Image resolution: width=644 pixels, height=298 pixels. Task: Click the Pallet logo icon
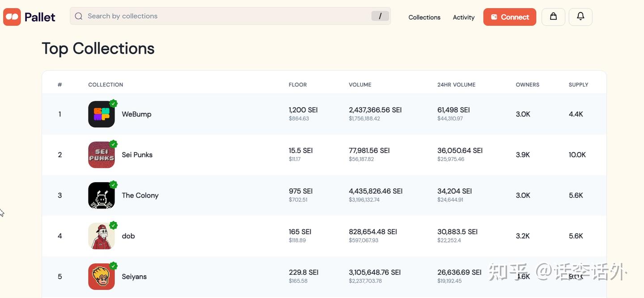point(12,17)
